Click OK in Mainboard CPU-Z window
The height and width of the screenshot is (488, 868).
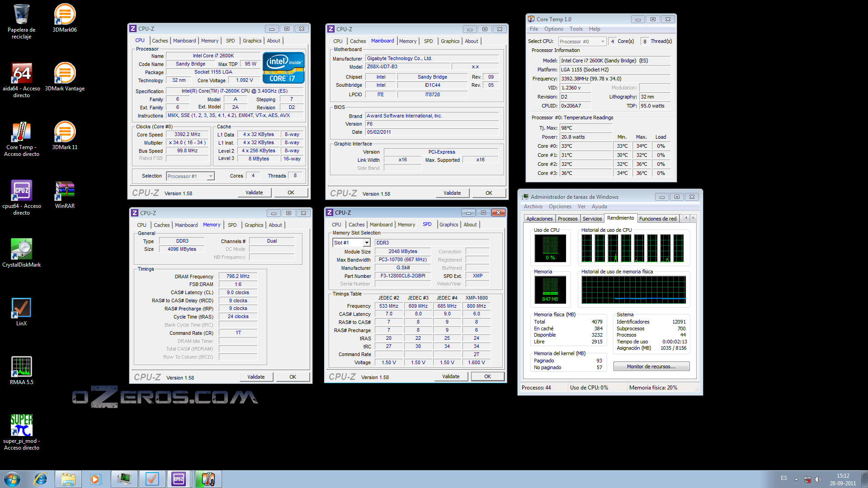click(x=489, y=193)
